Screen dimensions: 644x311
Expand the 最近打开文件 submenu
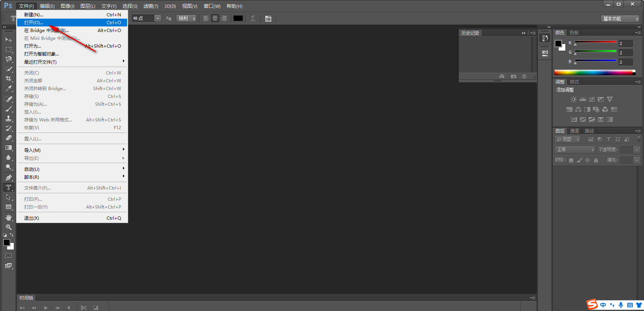click(x=72, y=62)
